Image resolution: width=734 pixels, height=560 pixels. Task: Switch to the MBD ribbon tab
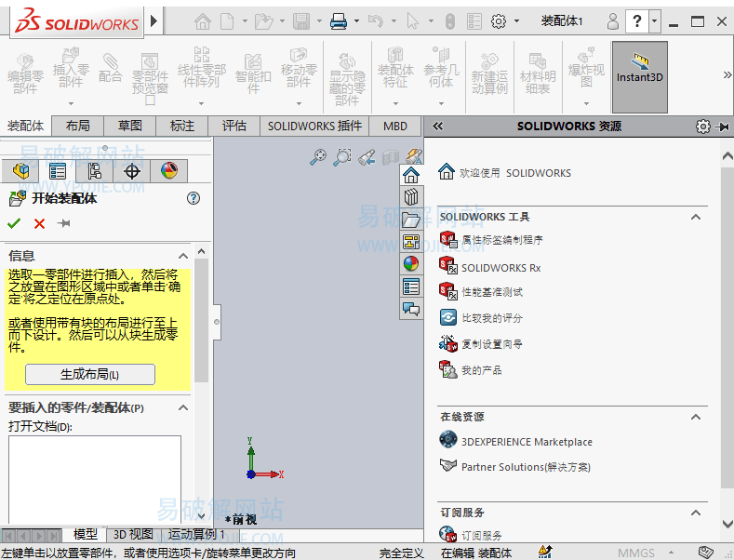click(395, 126)
